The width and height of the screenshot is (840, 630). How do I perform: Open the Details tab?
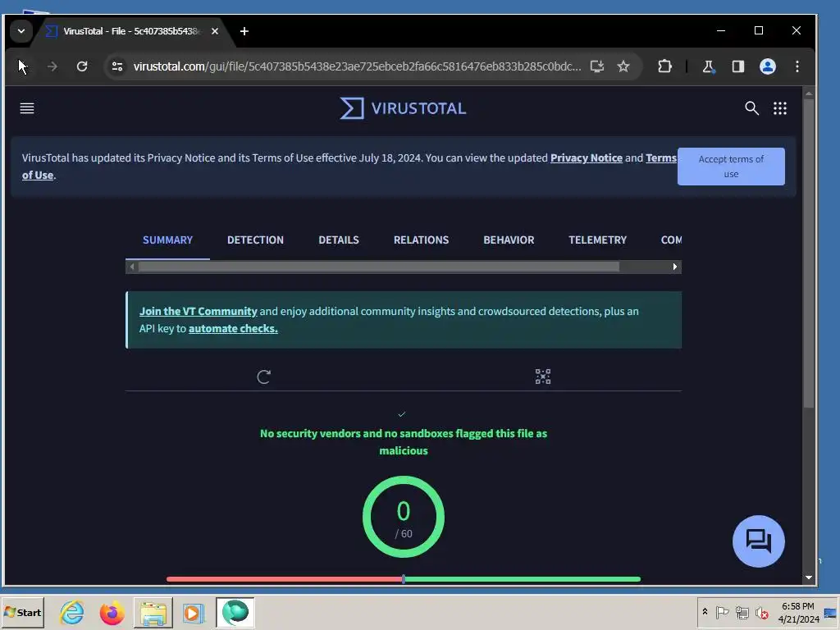(x=339, y=240)
